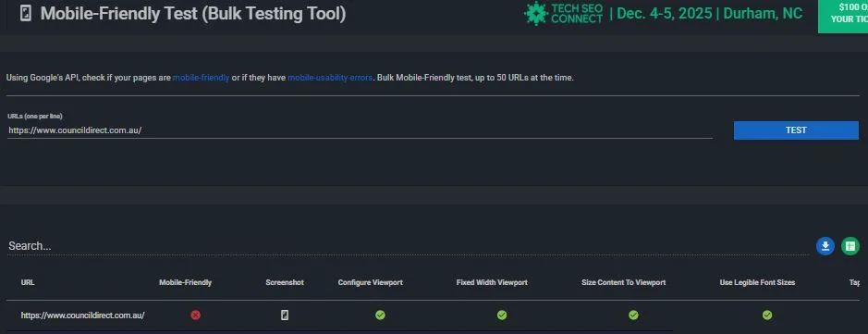Open the screenshot icon for councildirect row

pyautogui.click(x=285, y=315)
